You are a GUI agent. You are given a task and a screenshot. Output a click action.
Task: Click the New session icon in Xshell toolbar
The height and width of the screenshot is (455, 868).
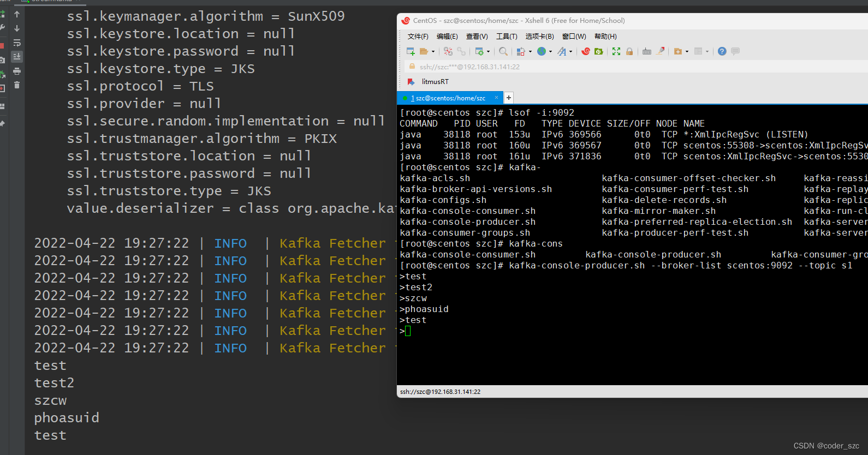click(411, 51)
